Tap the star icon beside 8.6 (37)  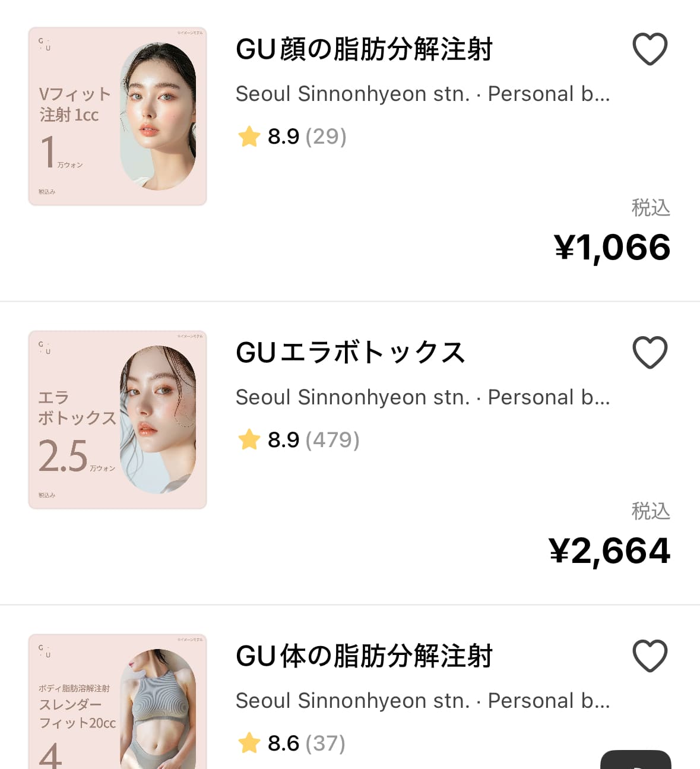(x=249, y=743)
